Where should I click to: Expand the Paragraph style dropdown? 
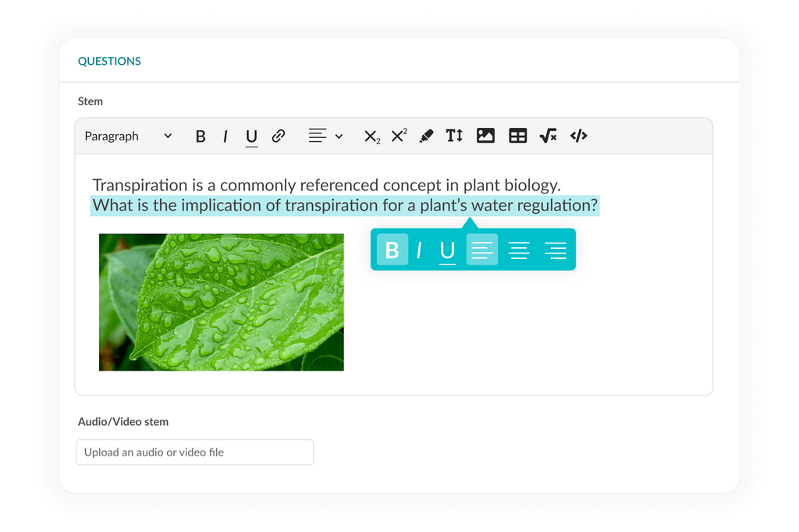(129, 137)
